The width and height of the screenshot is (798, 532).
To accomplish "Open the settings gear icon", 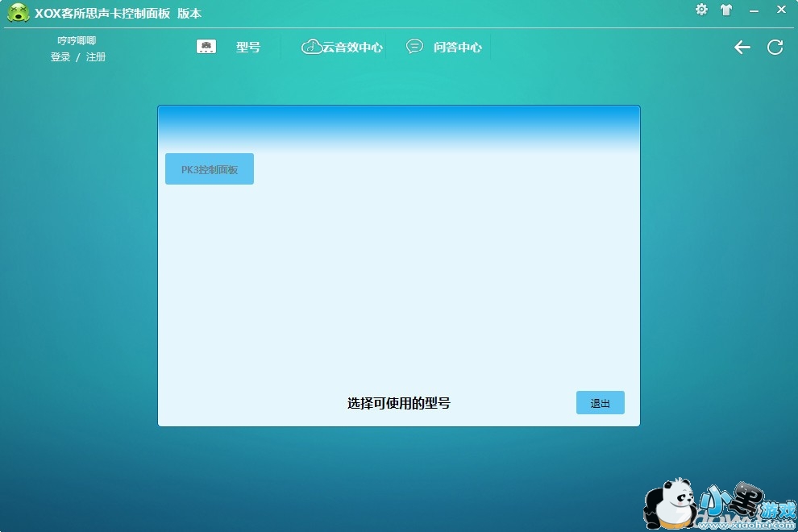I will pos(701,10).
